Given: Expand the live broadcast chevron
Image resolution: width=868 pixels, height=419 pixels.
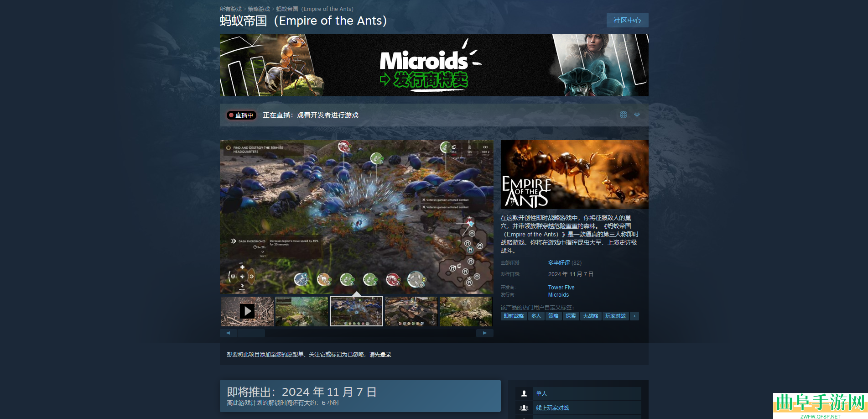Looking at the screenshot, I should coord(637,115).
